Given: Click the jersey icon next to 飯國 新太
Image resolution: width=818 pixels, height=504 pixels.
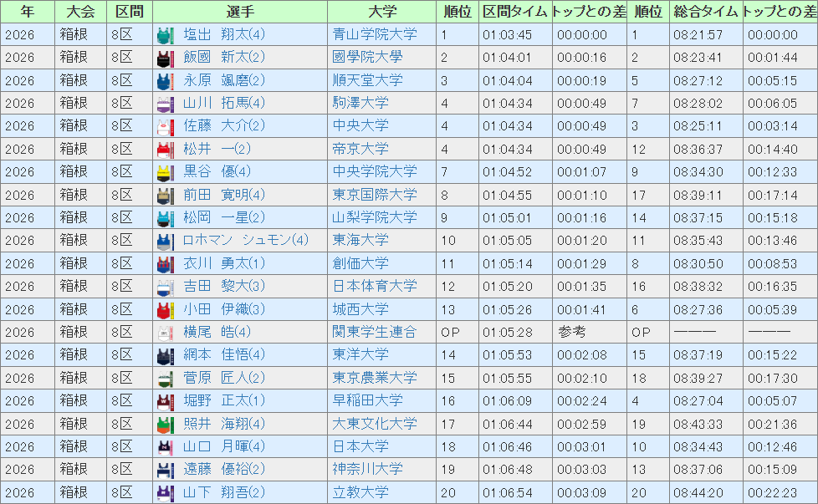Looking at the screenshot, I should click(165, 58).
